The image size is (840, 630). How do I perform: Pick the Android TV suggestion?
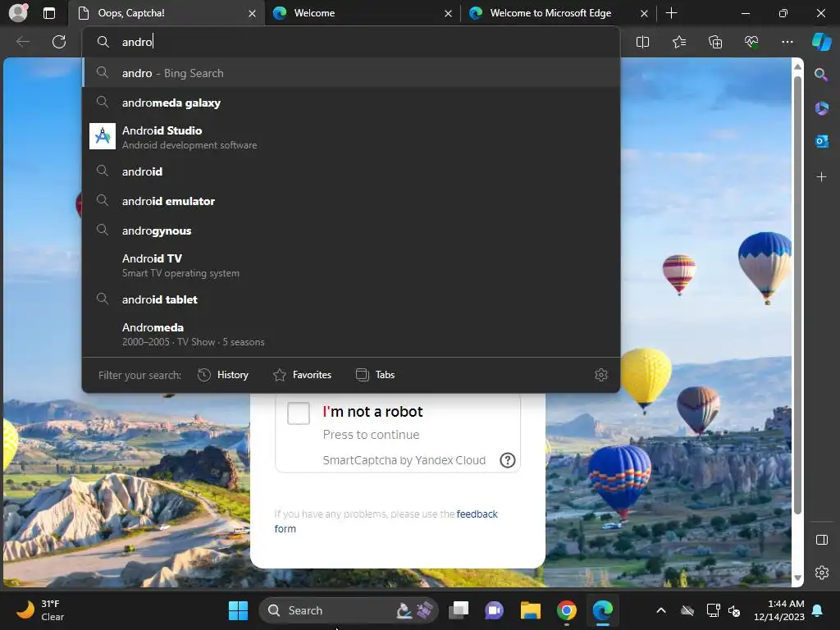[x=351, y=265]
